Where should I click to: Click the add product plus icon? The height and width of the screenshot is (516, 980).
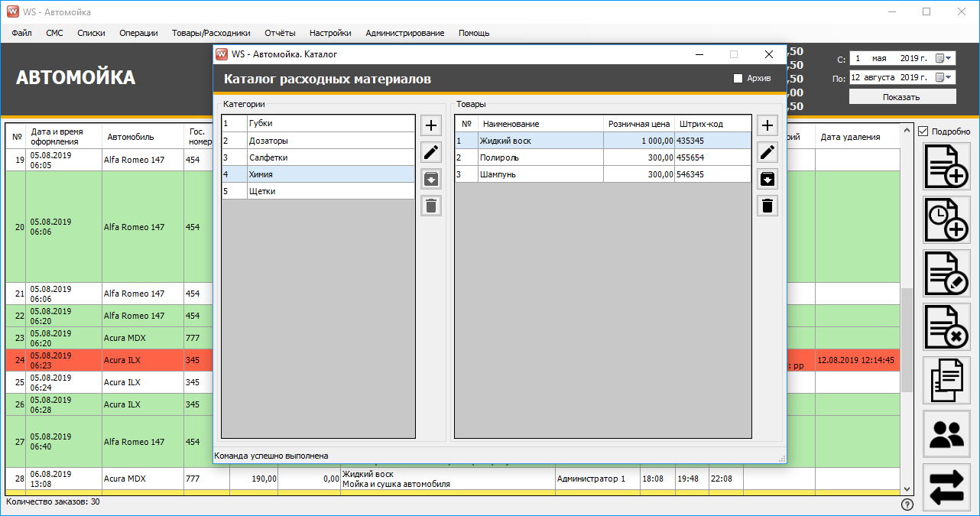click(x=767, y=125)
